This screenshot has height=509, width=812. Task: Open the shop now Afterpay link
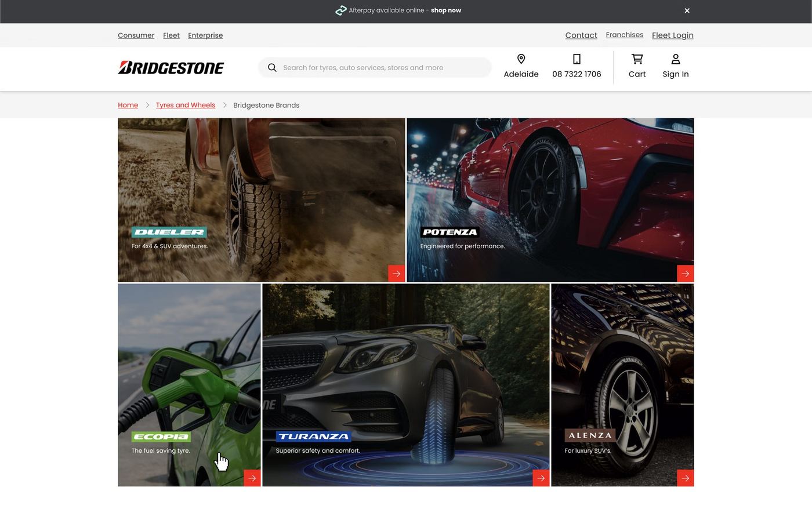446,10
